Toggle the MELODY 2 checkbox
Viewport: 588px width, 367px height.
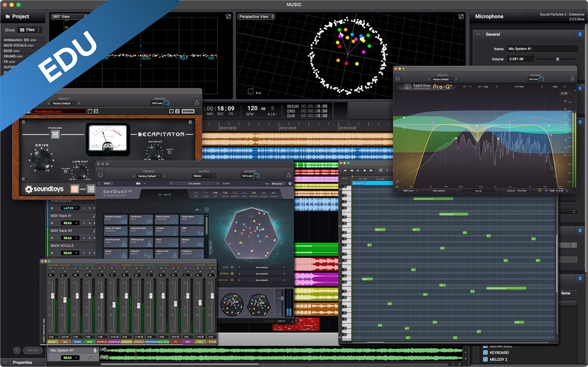click(x=485, y=359)
